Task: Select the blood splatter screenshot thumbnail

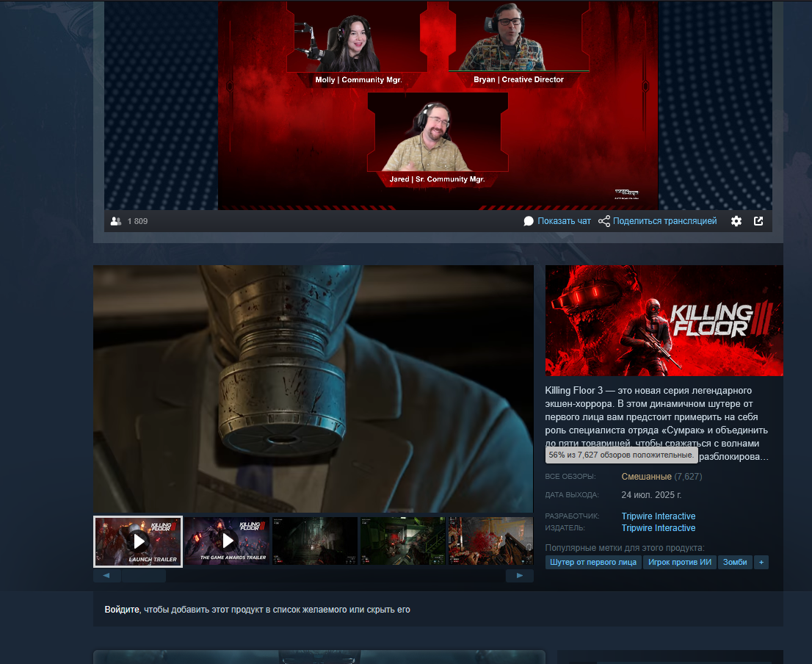Action: tap(490, 541)
